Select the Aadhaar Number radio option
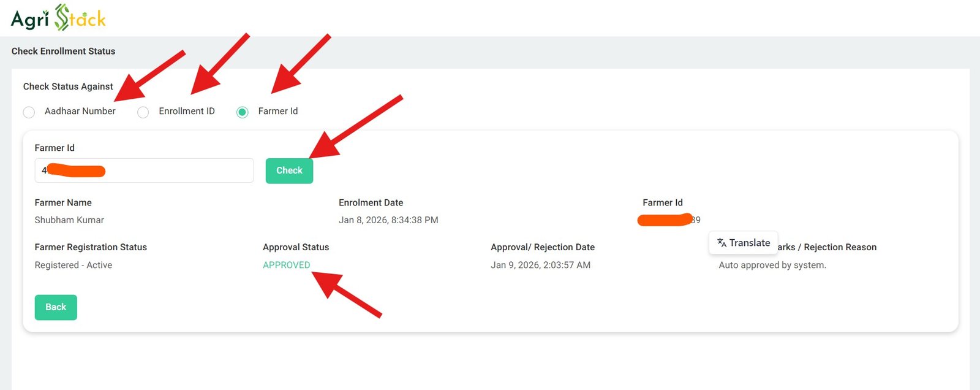The height and width of the screenshot is (390, 980). (x=29, y=112)
